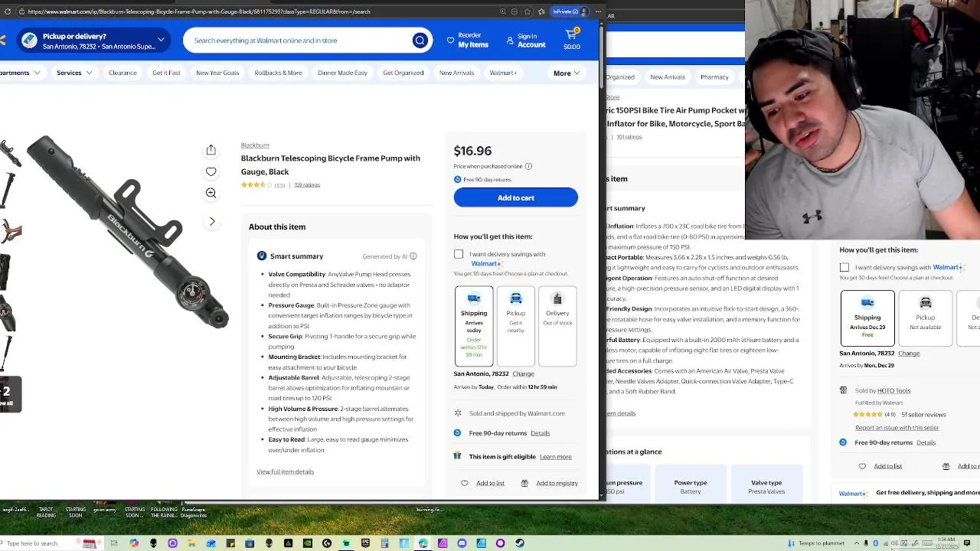This screenshot has width=980, height=551.
Task: Select Delivery option marked Out of stock
Action: point(557,326)
